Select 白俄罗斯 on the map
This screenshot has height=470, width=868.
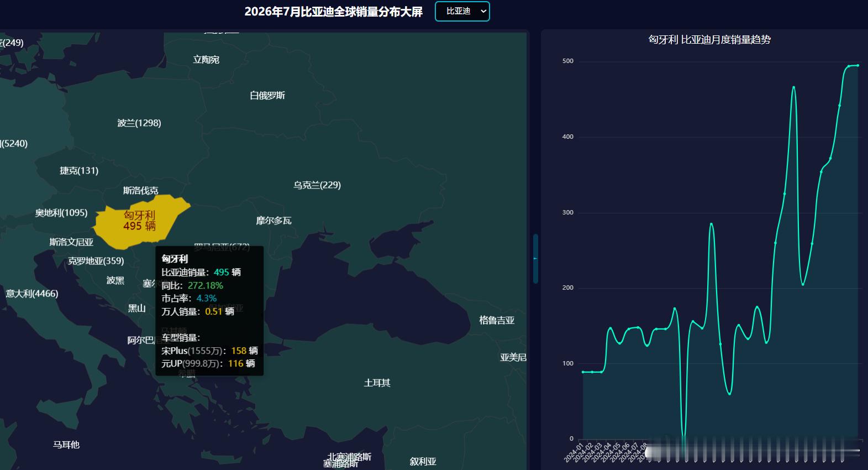pos(267,96)
